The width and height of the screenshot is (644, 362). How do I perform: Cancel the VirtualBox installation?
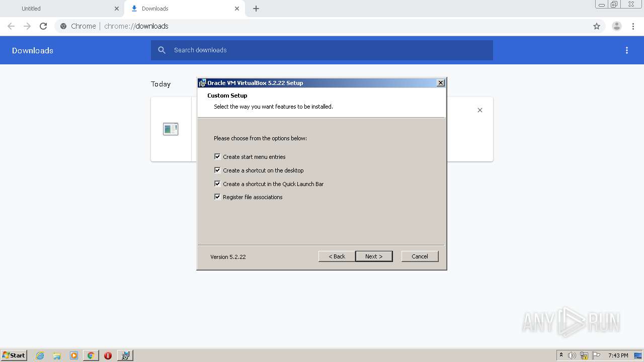click(420, 256)
